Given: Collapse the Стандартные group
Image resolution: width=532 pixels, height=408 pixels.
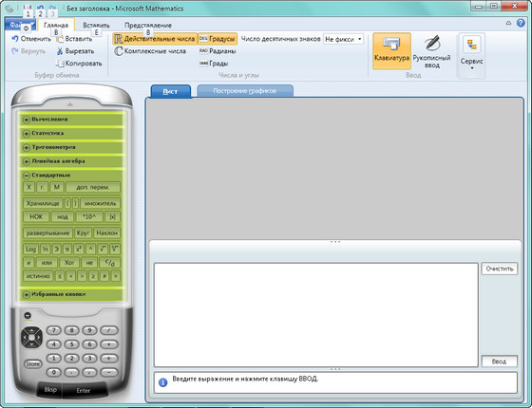Looking at the screenshot, I should tap(27, 176).
